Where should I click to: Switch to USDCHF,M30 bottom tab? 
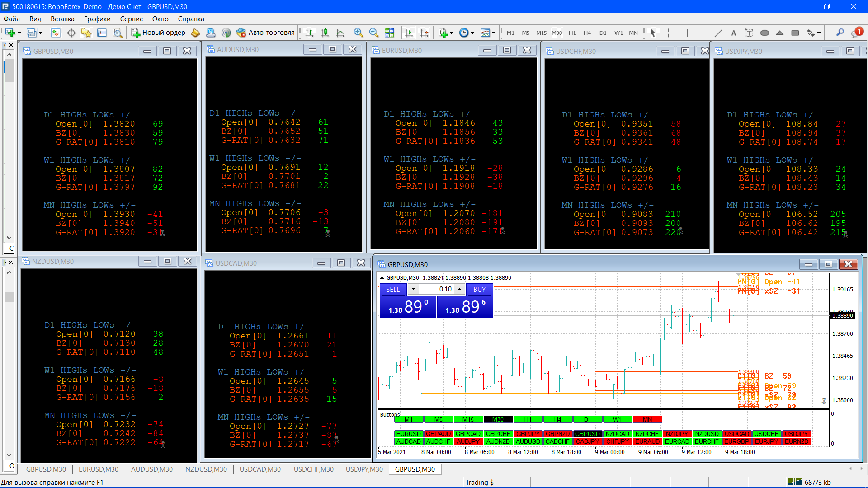(x=314, y=469)
